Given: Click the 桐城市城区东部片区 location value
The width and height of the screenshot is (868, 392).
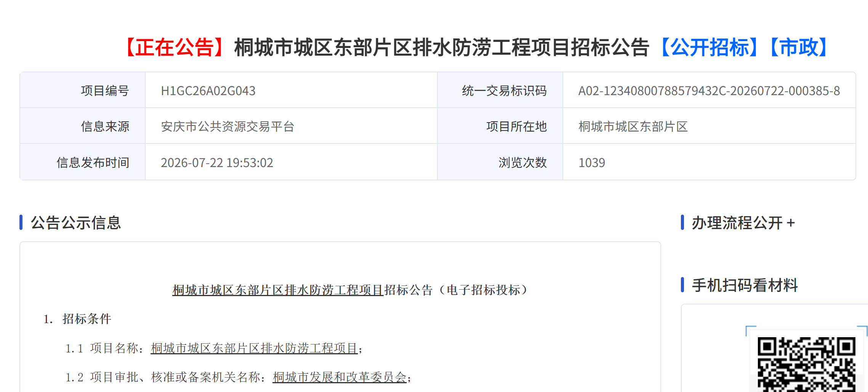Looking at the screenshot, I should [633, 127].
